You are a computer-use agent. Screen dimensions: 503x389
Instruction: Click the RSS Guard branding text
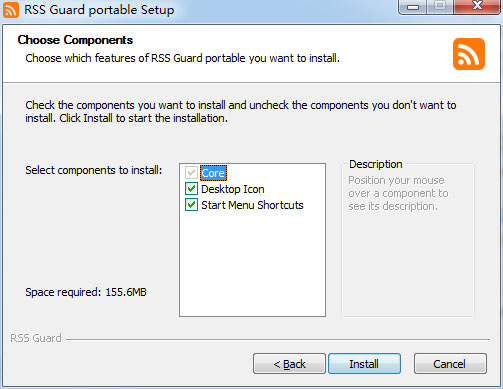click(x=36, y=338)
